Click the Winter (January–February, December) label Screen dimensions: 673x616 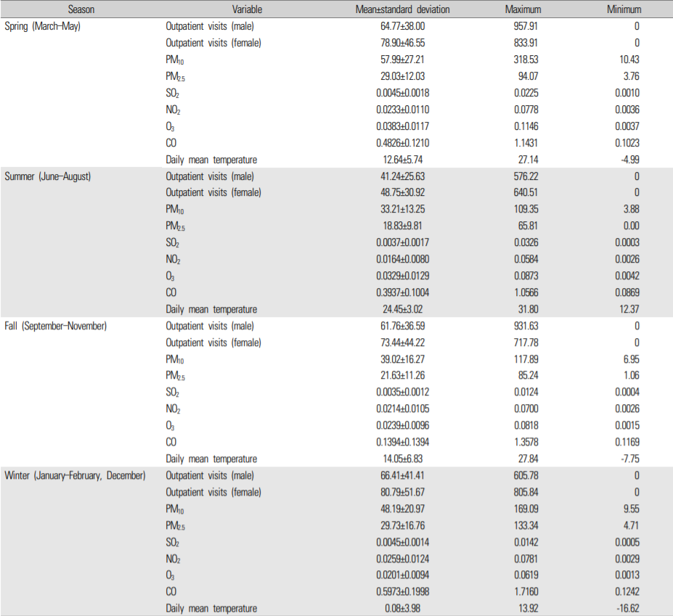75,476
